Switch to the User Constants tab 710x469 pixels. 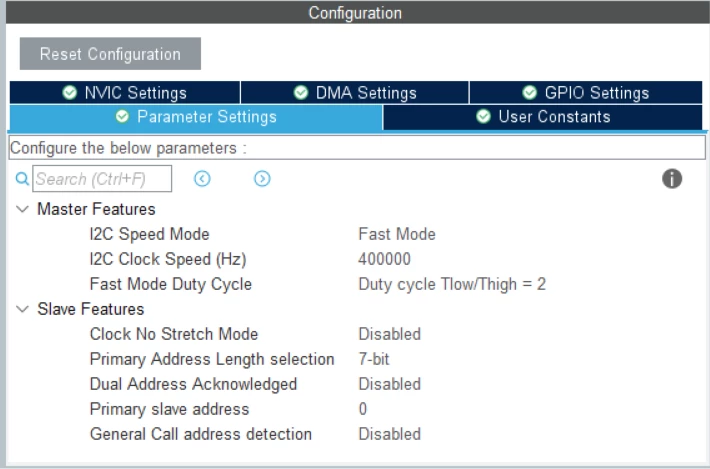[543, 117]
